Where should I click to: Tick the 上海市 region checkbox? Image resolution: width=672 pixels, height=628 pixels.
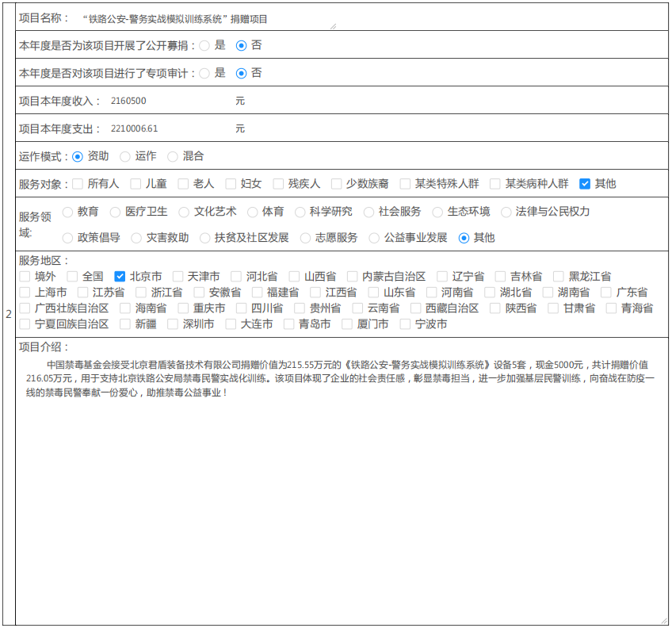25,293
